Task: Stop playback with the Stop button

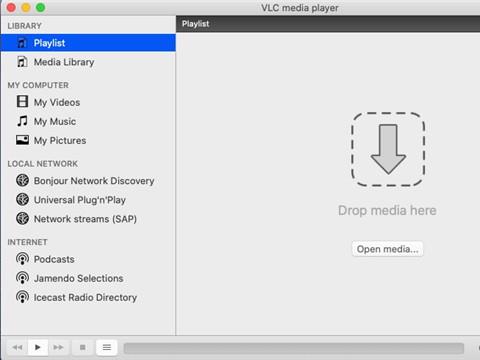Action: point(83,347)
